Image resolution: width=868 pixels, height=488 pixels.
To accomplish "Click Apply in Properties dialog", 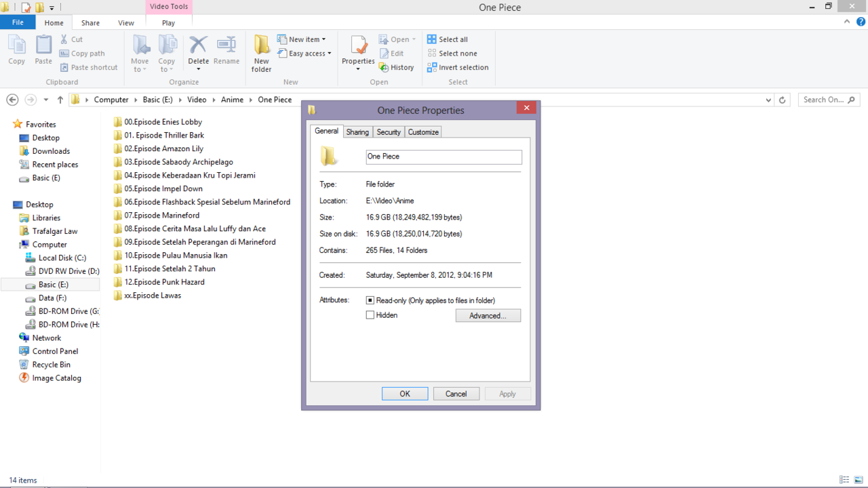I will pyautogui.click(x=508, y=394).
